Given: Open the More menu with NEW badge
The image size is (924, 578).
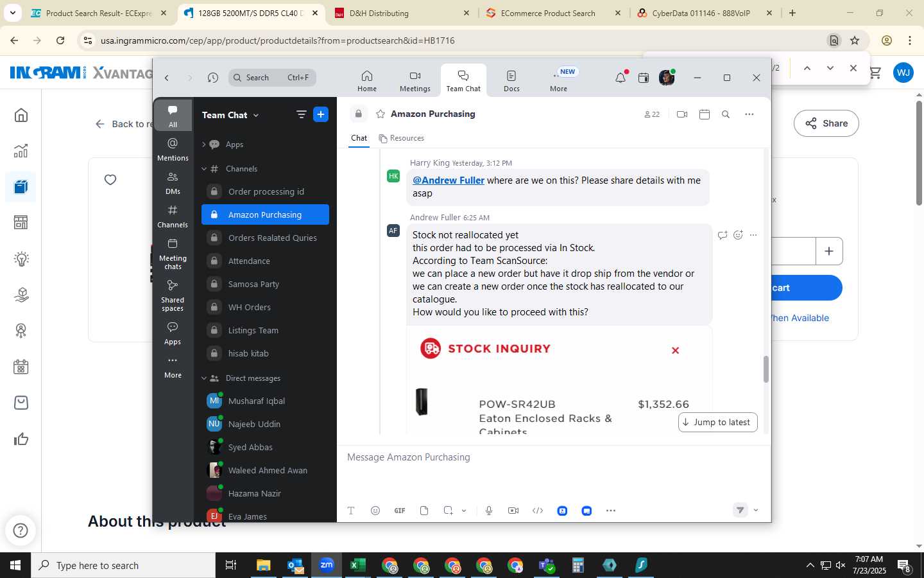Looking at the screenshot, I should tap(560, 81).
